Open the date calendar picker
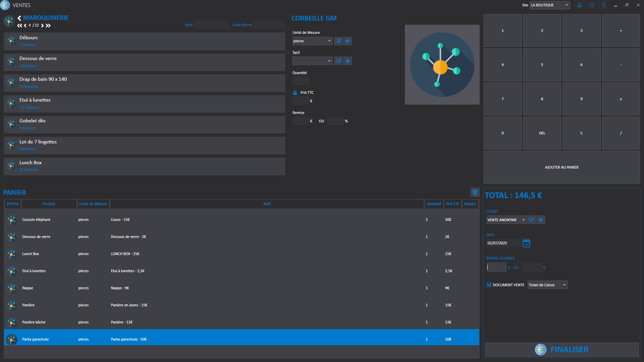644x362 pixels. [526, 243]
